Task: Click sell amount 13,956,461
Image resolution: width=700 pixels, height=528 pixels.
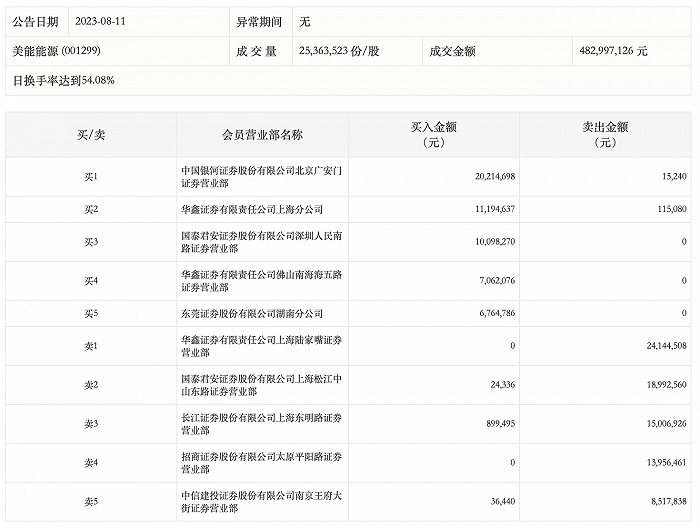Action: click(667, 463)
